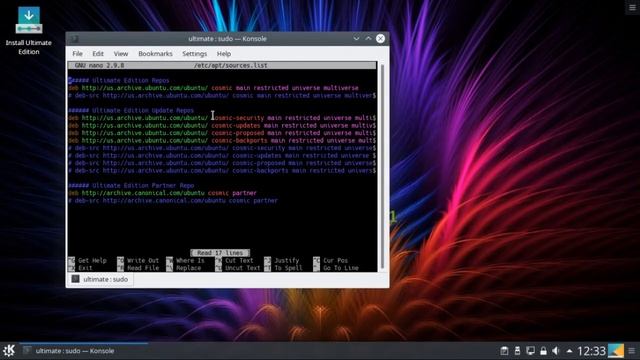The width and height of the screenshot is (640, 360).
Task: Open the View menu in Konsole
Action: point(121,53)
